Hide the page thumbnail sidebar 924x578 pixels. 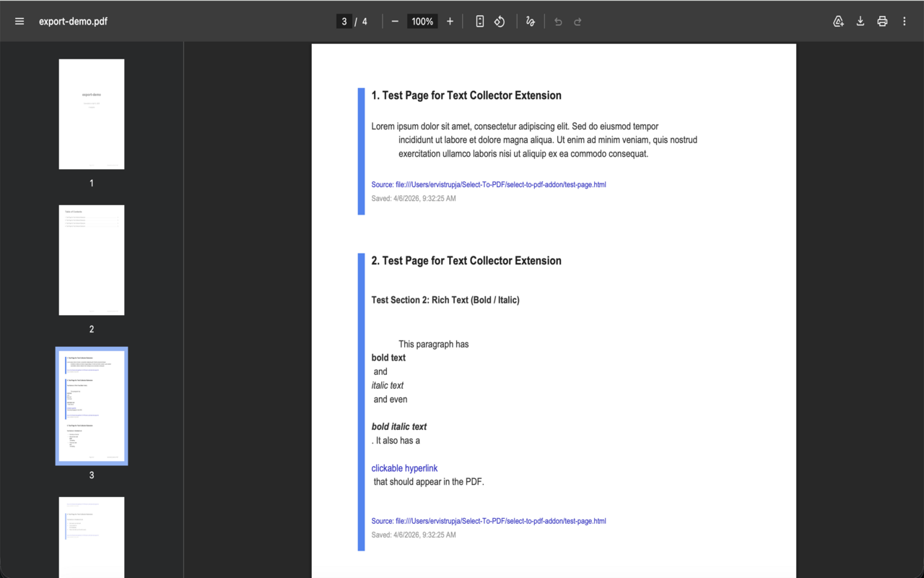tap(19, 21)
